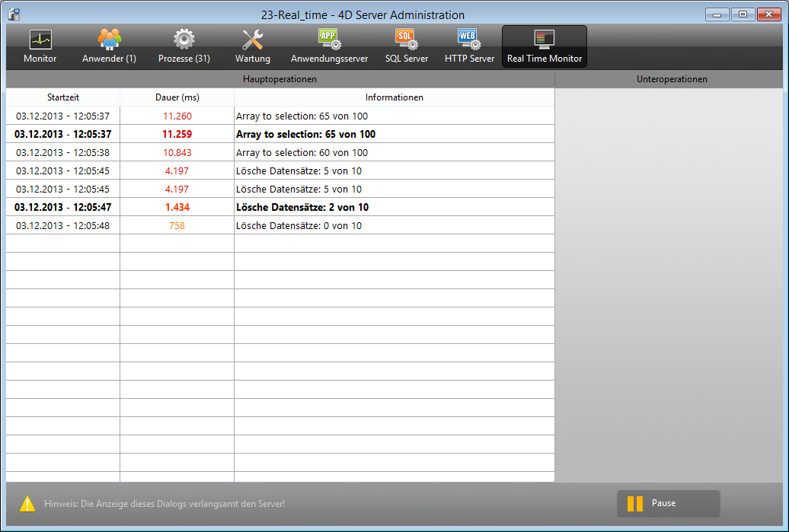The width and height of the screenshot is (789, 532).
Task: Click the Informationen column header
Action: coord(394,97)
